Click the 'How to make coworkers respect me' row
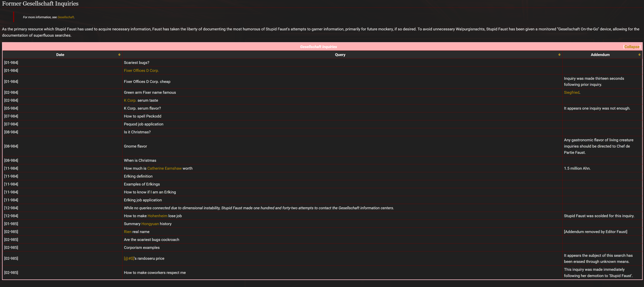The image size is (644, 287). coord(155,272)
